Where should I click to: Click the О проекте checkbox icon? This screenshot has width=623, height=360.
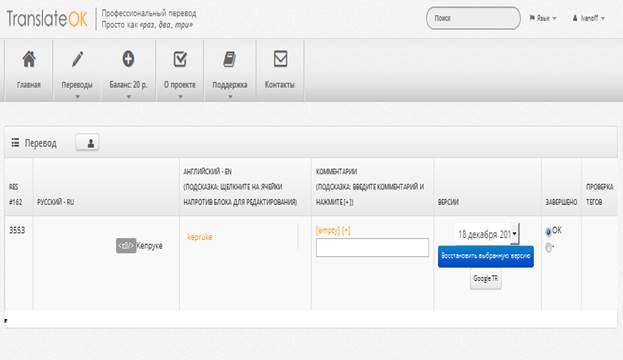tap(180, 59)
